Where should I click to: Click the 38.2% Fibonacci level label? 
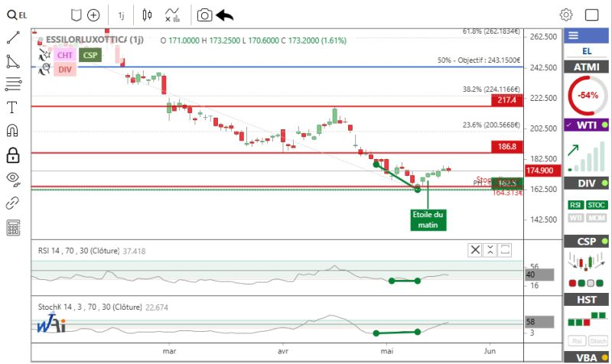point(491,89)
